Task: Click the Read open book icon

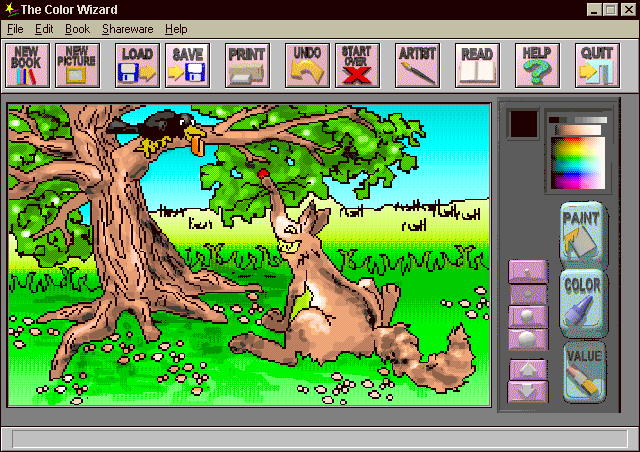Action: tap(478, 66)
